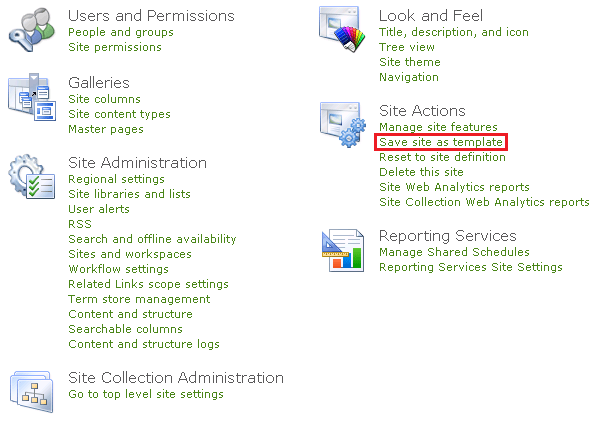Open Regional settings
The width and height of the screenshot is (602, 429).
click(x=116, y=179)
